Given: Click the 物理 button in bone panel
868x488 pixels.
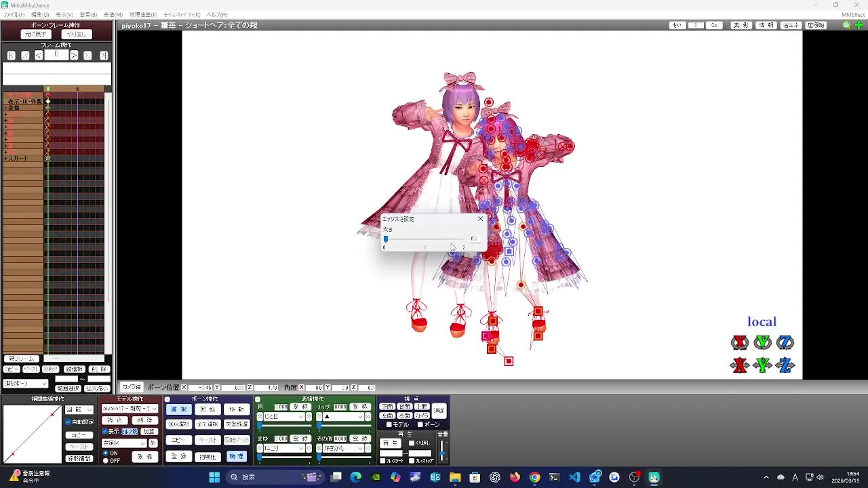Looking at the screenshot, I should coord(236,456).
